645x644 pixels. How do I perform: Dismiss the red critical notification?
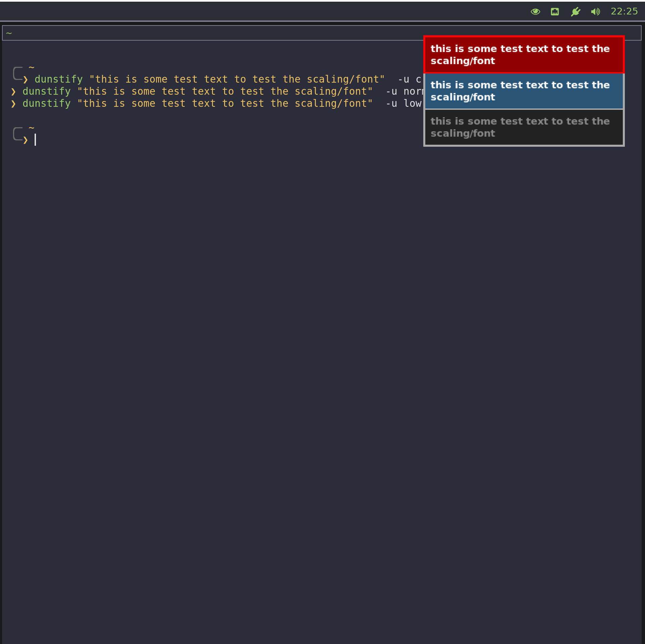coord(523,54)
